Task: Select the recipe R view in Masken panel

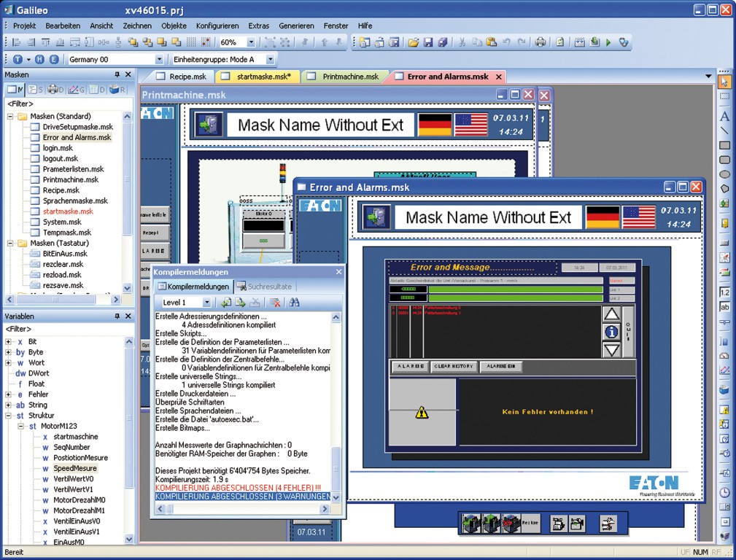Action: coord(117,89)
